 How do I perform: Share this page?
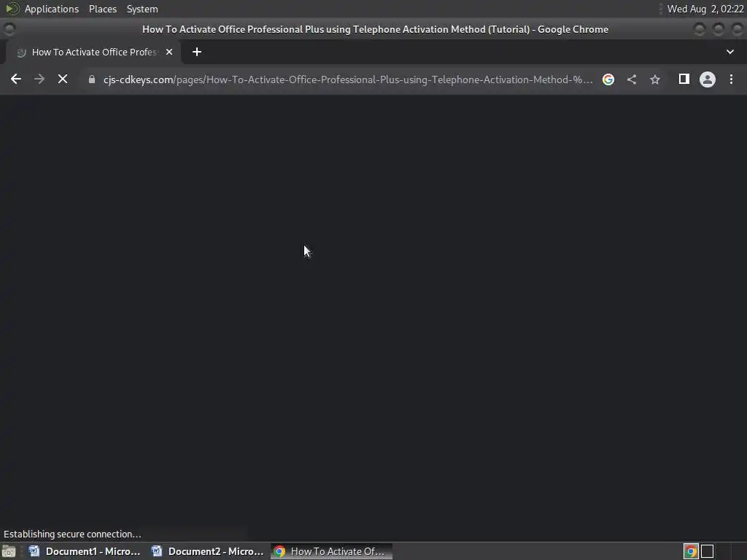[632, 79]
